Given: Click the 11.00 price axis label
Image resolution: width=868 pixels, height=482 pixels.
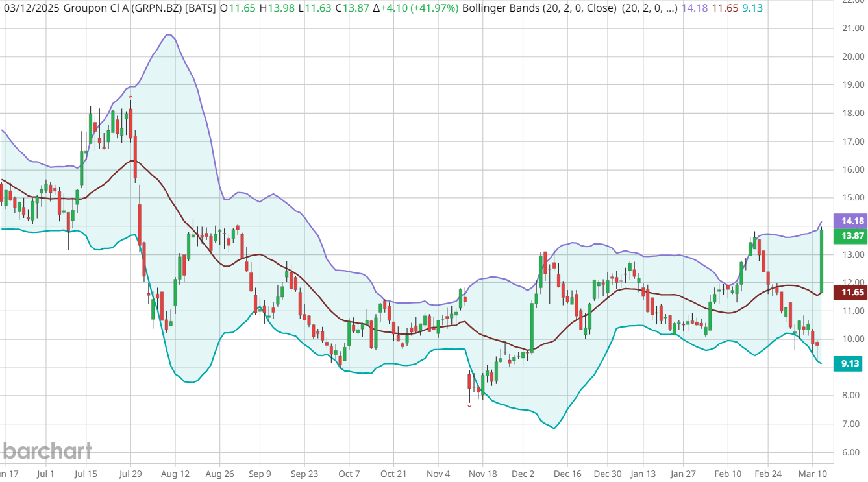Looking at the screenshot, I should 853,311.
